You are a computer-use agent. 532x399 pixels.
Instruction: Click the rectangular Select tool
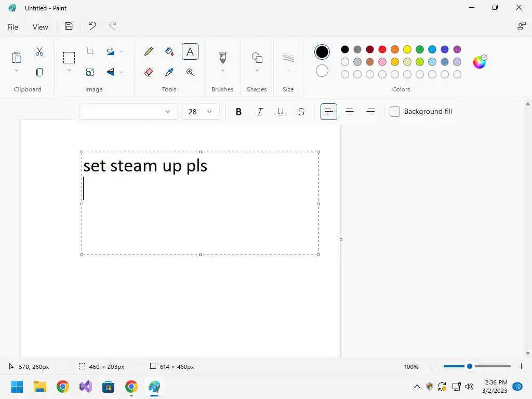tap(69, 57)
